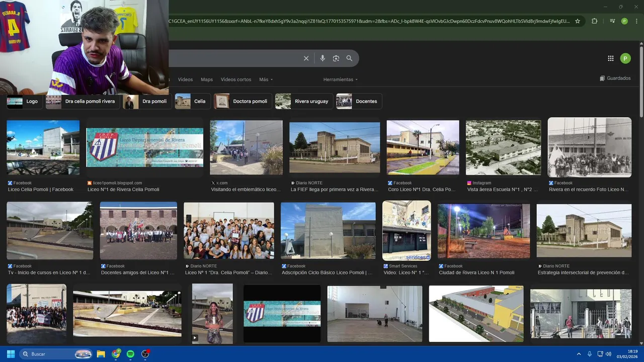Click the liceo1pomoli.blogspot.com source
The width and height of the screenshot is (644, 362).
coord(117,183)
